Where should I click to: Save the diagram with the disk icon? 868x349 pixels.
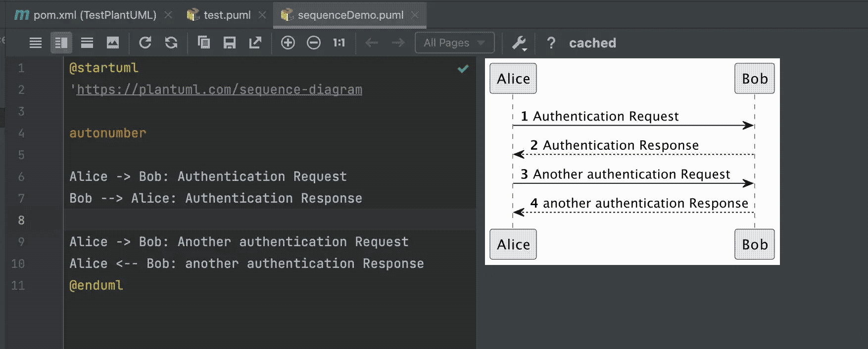[x=229, y=43]
